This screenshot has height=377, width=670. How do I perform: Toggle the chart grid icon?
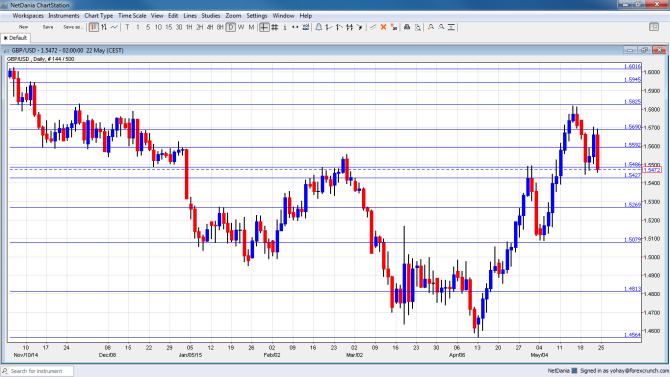point(275,27)
